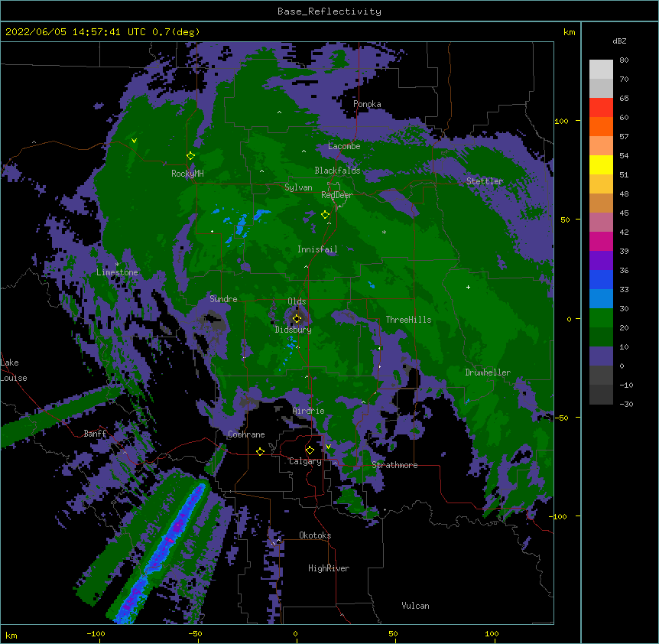Click the Sylvan city label
Image resolution: width=659 pixels, height=644 pixels.
(x=298, y=187)
